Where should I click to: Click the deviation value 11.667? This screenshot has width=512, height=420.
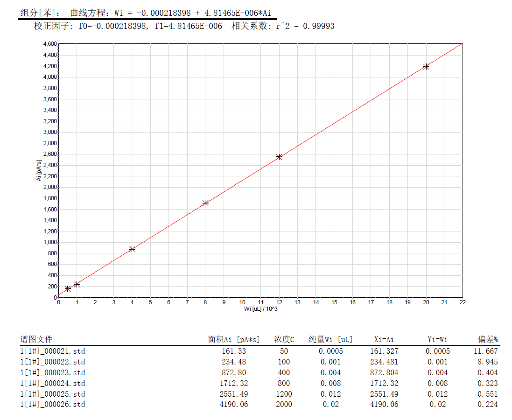(x=487, y=351)
